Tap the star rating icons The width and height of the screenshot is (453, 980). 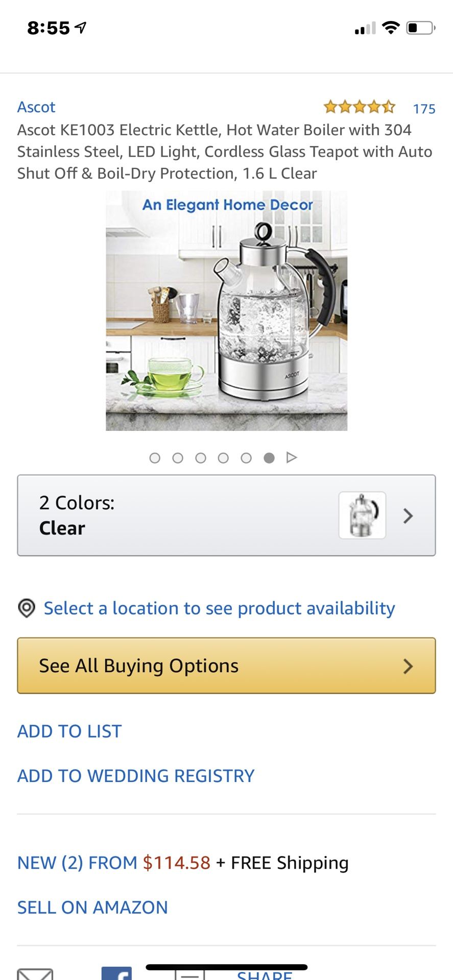pyautogui.click(x=360, y=107)
